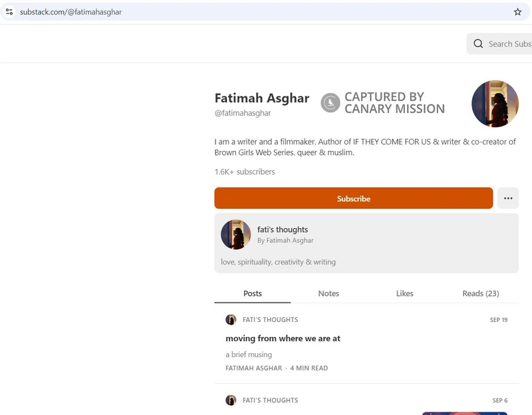The image size is (532, 415).
Task: Switch to the Notes tab
Action: pos(329,293)
